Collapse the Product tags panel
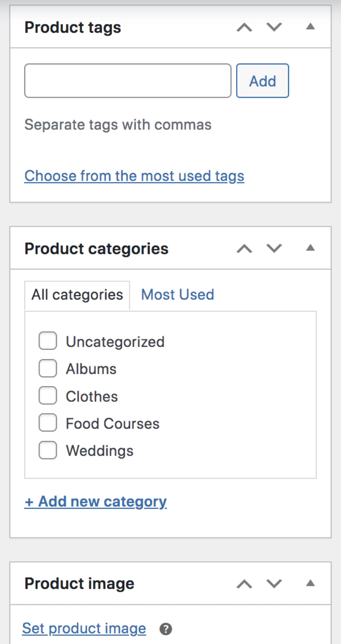The width and height of the screenshot is (341, 644). 310,27
